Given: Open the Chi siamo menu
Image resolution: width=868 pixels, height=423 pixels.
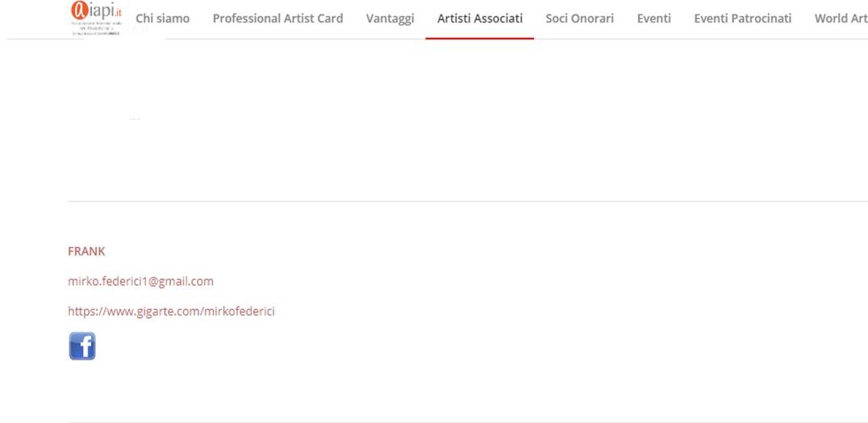Looking at the screenshot, I should (x=162, y=19).
